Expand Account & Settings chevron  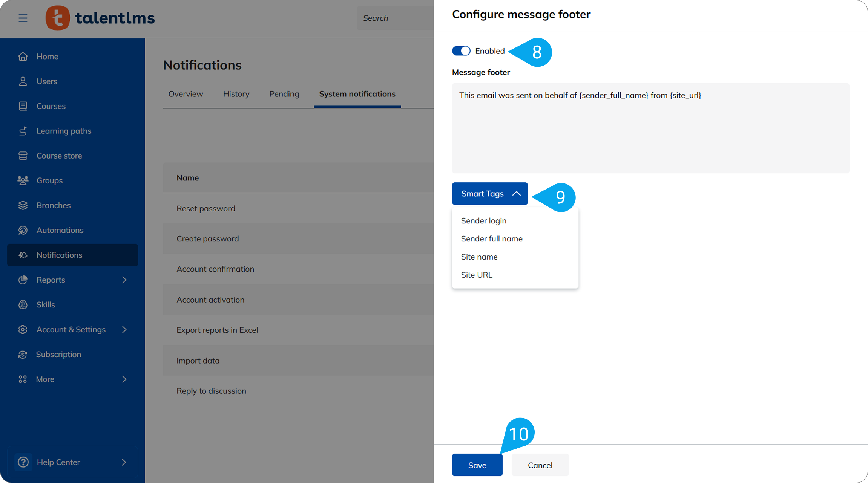coord(124,329)
